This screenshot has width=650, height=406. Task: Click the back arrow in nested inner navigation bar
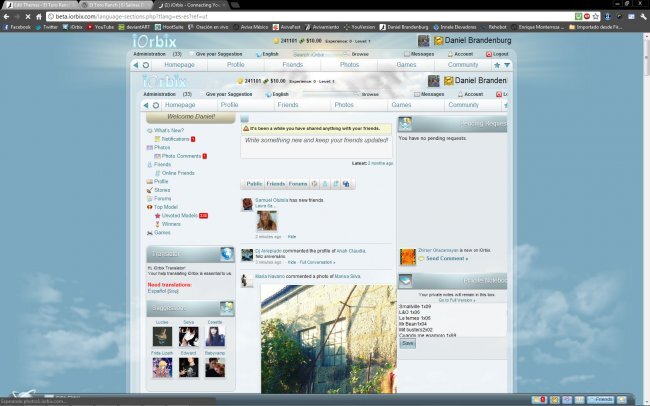146,105
